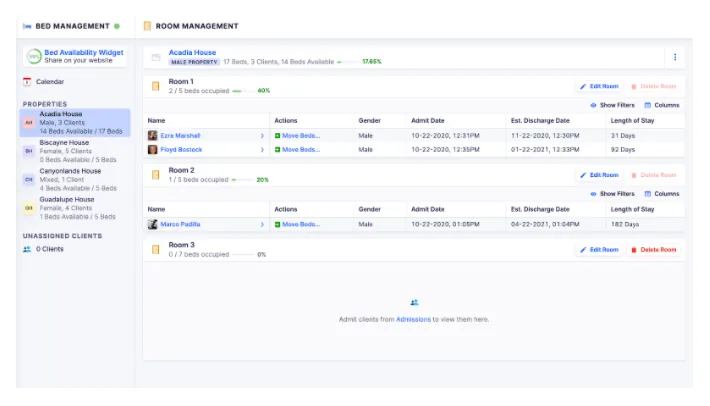710x406 pixels.
Task: Expand Ezra Marshall row chevron
Action: (x=262, y=136)
